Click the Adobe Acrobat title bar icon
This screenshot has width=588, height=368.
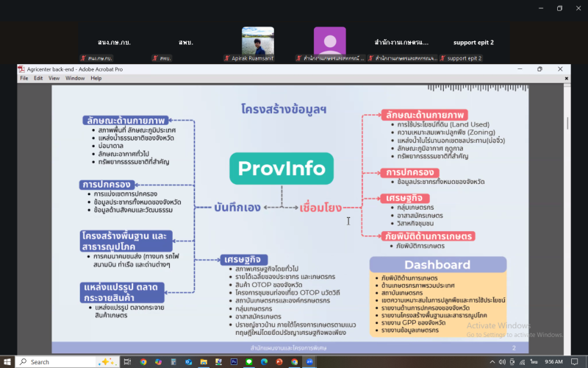coord(21,69)
